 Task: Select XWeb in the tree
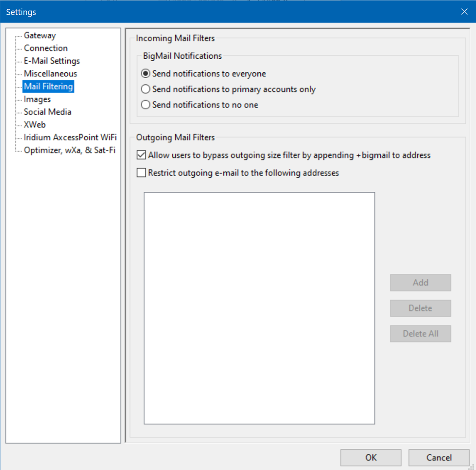pyautogui.click(x=35, y=125)
